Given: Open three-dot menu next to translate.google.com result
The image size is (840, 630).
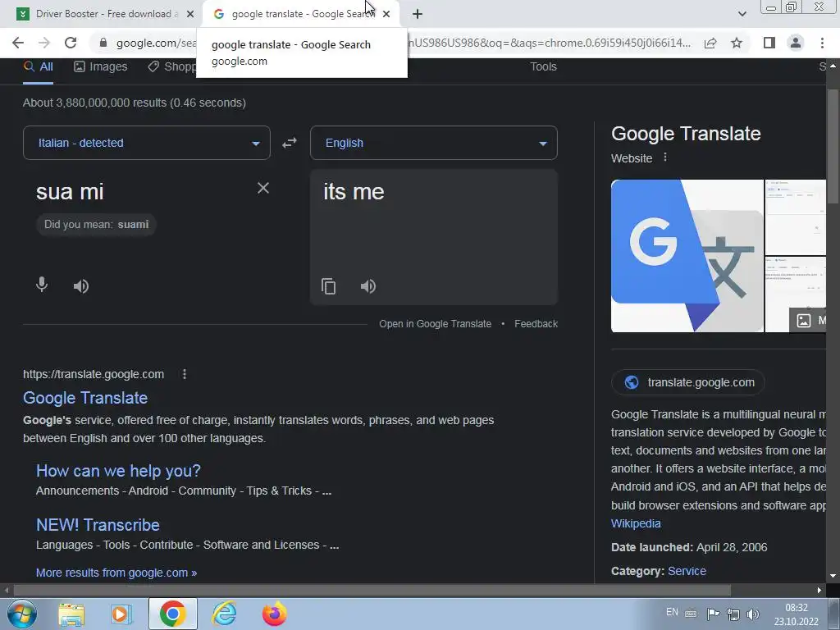Looking at the screenshot, I should tap(185, 374).
